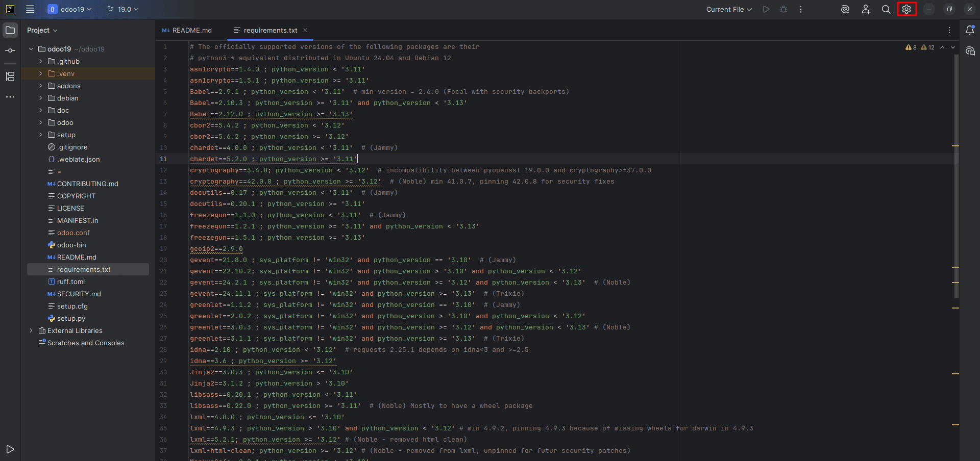Place cursor on Jinja2==3.1.2 line
980x461 pixels.
pos(269,383)
